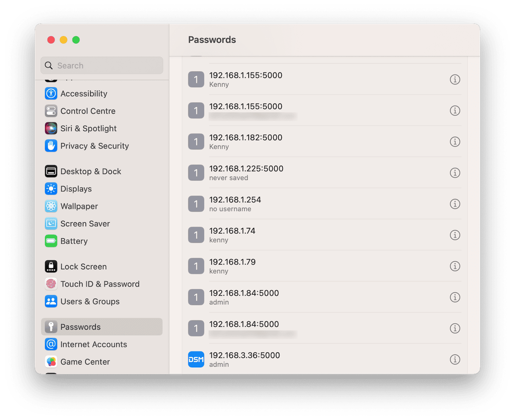Click the Touch ID fingerprint icon

(x=51, y=284)
